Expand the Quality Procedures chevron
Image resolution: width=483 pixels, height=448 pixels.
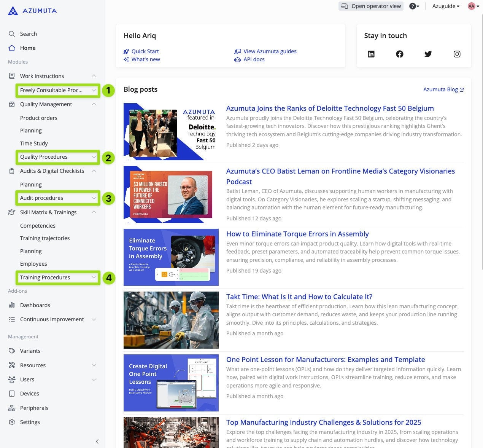point(94,157)
